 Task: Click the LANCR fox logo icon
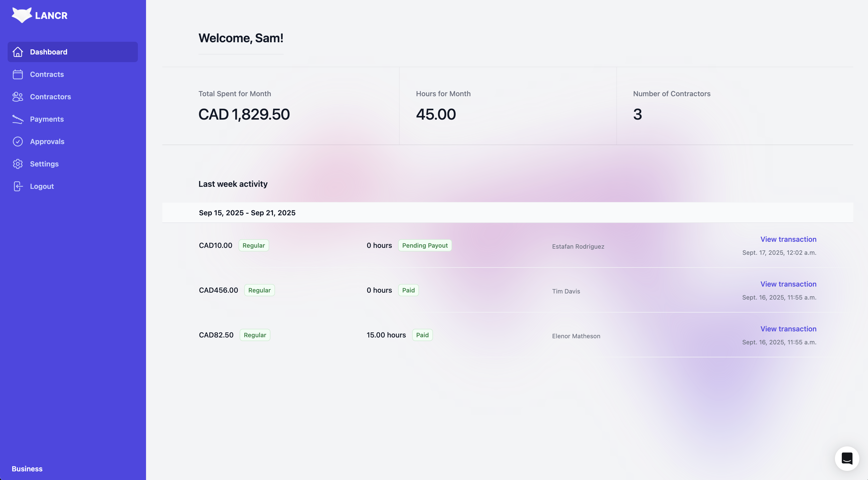pyautogui.click(x=22, y=15)
